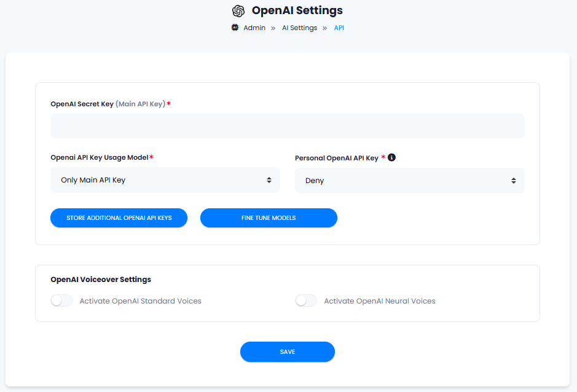The height and width of the screenshot is (392, 577).
Task: Click the first breadcrumb separator arrow after Admin
Action: (x=273, y=28)
